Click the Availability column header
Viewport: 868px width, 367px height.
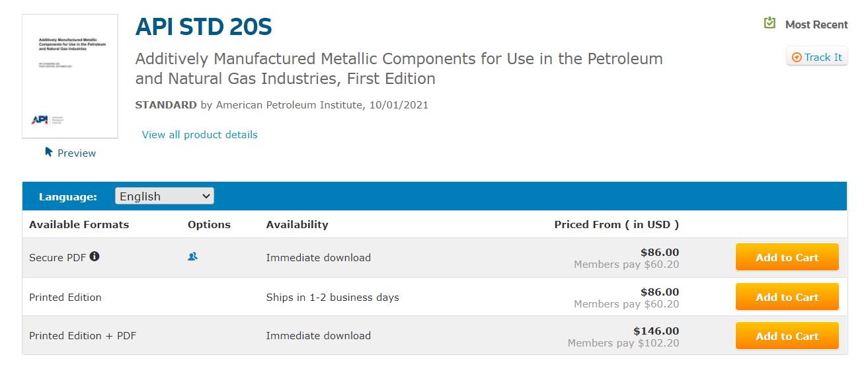tap(297, 225)
